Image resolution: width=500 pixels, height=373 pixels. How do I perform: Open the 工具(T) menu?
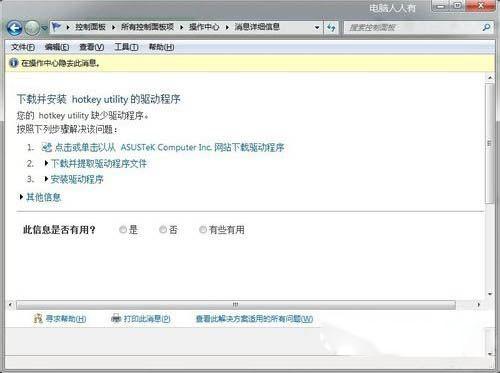[126, 47]
